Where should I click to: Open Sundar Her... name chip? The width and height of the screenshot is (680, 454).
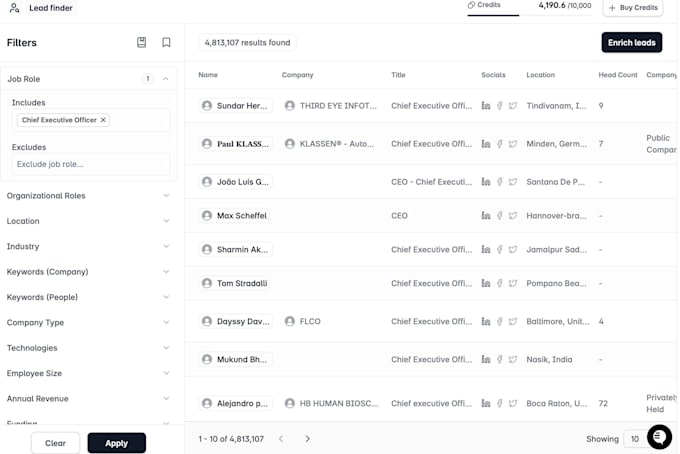[x=236, y=106]
